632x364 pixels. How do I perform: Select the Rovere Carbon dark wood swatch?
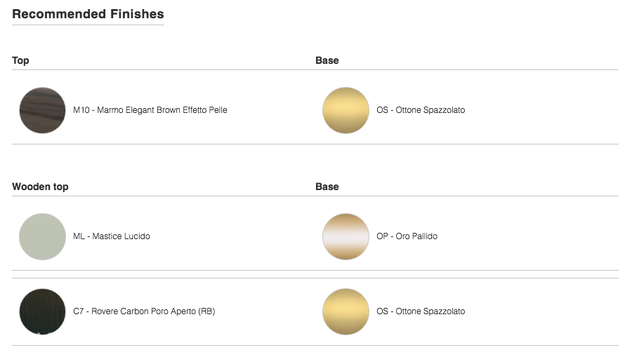coord(42,311)
